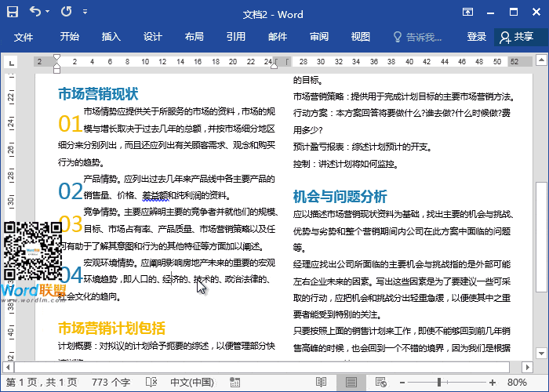549x392 pixels.
Task: Open the 布局 (Layout) ribbon tab
Action: click(x=195, y=37)
